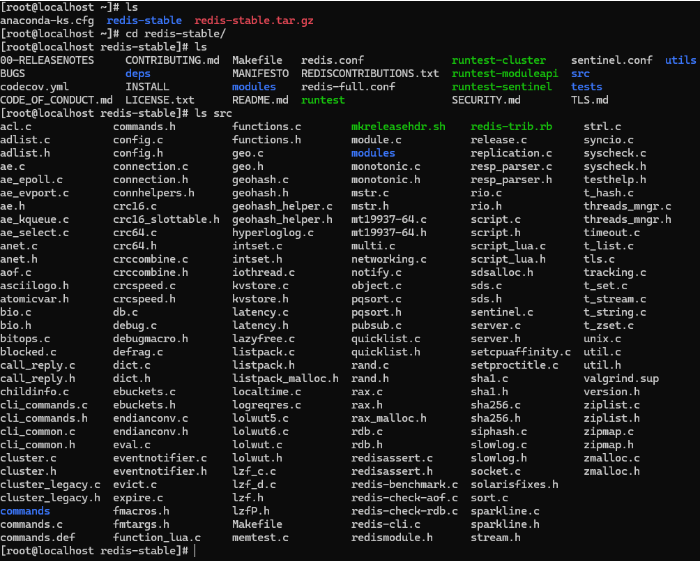The height and width of the screenshot is (561, 700).
Task: Select 'listpack_malloc.h' header name
Action: click(285, 378)
